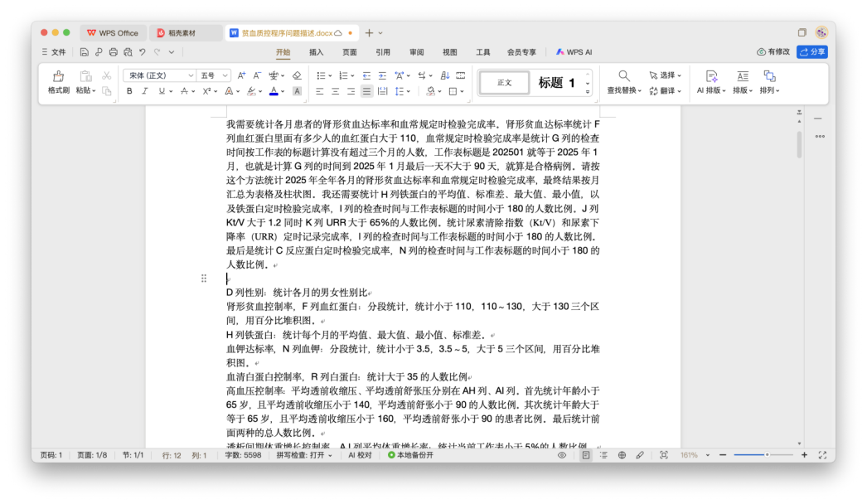Click the save document icon
The height and width of the screenshot is (504, 867).
84,52
